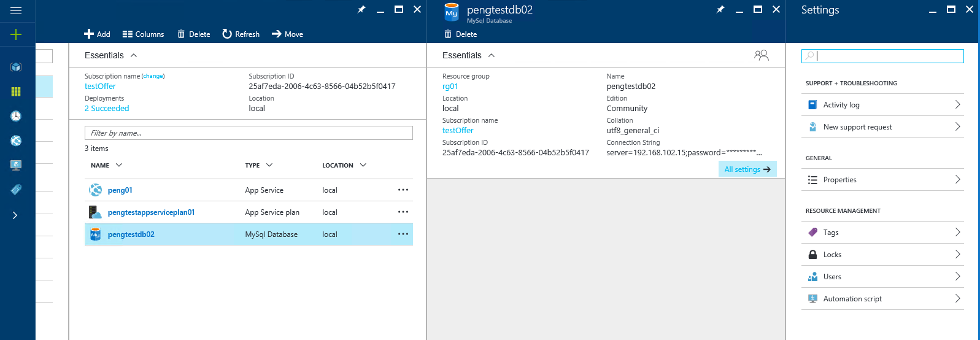Click the New support request icon

click(x=812, y=127)
